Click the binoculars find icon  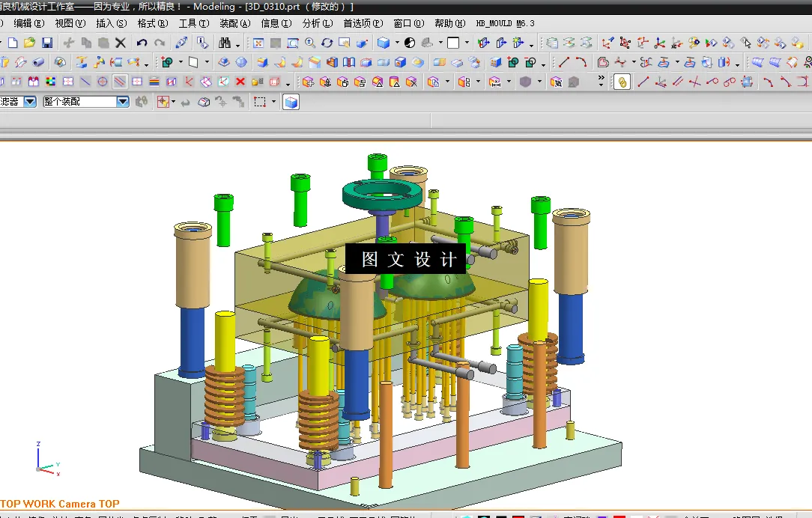tap(224, 43)
